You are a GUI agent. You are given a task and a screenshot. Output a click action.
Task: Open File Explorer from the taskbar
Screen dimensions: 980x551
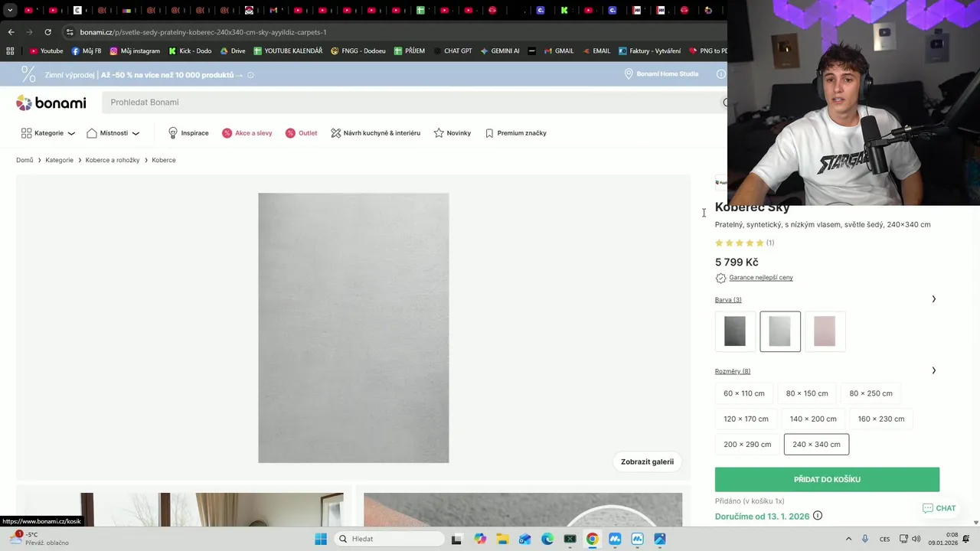coord(502,539)
